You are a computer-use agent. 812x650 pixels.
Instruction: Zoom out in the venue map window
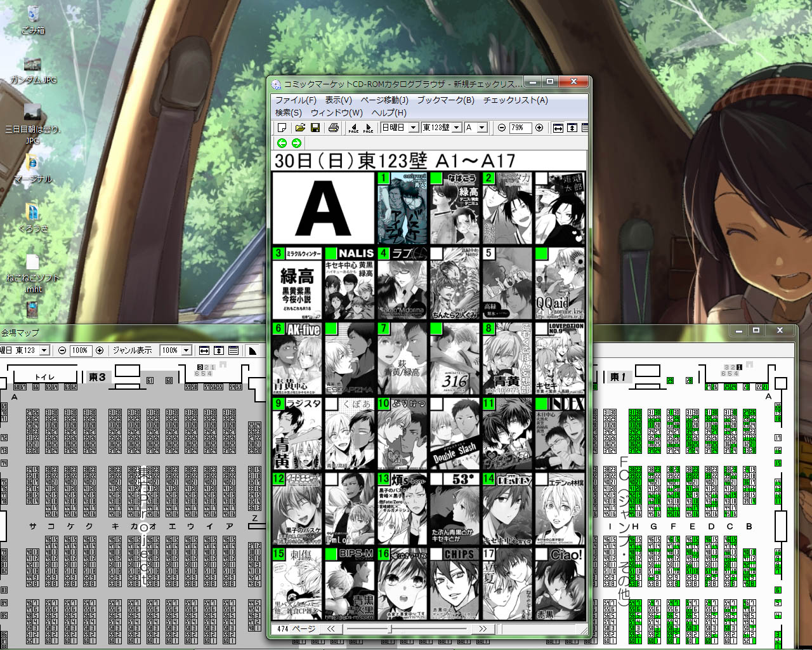click(x=62, y=350)
